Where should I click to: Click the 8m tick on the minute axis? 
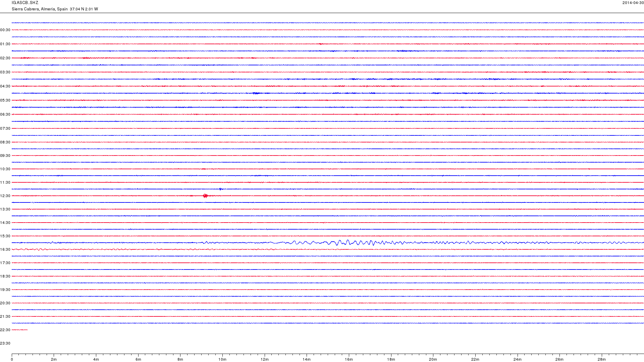coord(180,359)
